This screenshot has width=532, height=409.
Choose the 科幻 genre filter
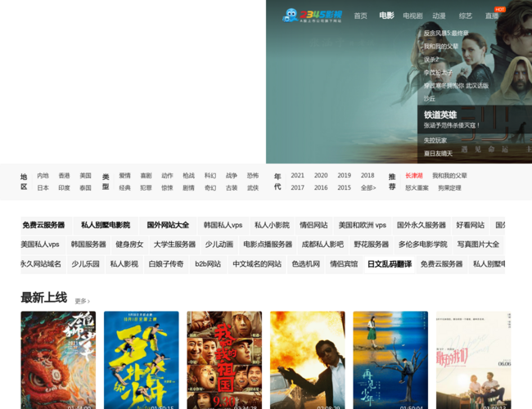coord(210,175)
